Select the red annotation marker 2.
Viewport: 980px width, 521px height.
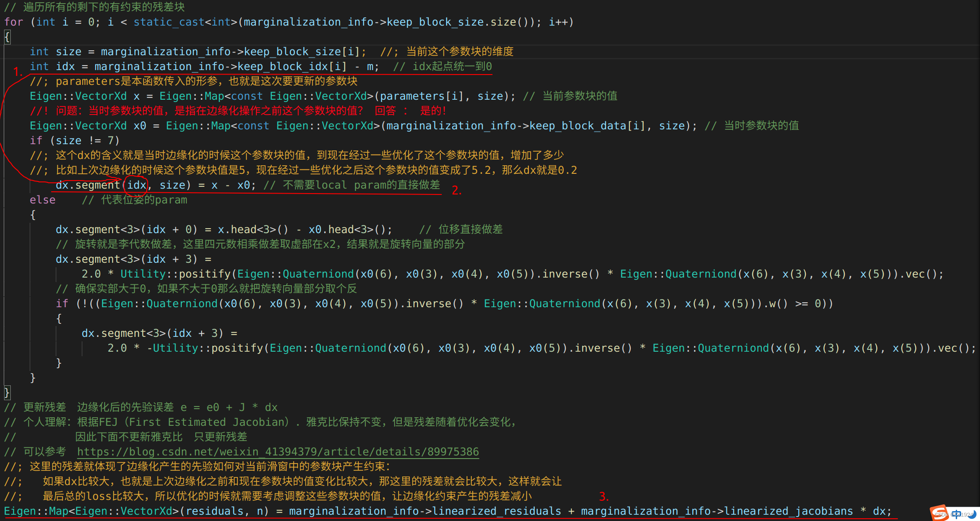click(x=457, y=190)
